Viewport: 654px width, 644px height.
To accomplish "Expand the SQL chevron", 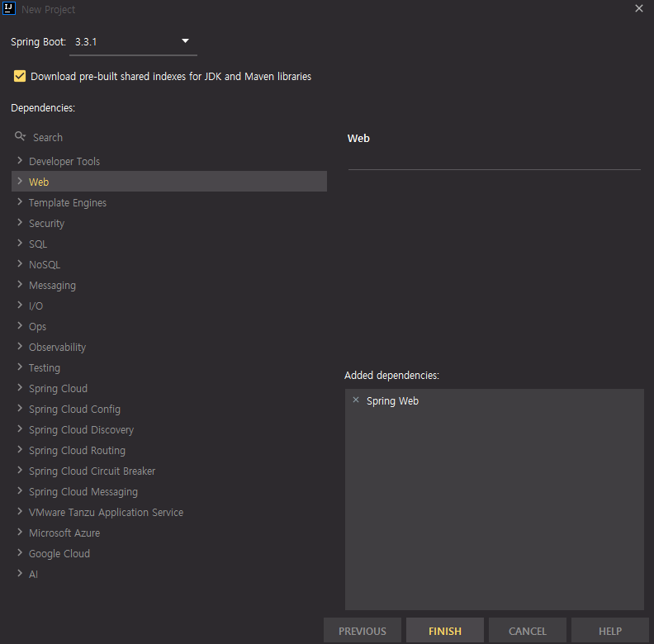I will [20, 244].
